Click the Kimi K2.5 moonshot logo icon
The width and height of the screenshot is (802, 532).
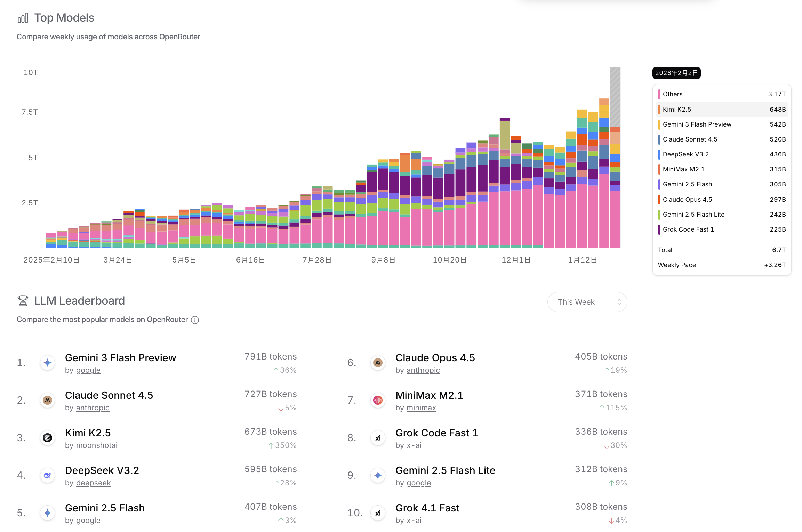pos(48,438)
